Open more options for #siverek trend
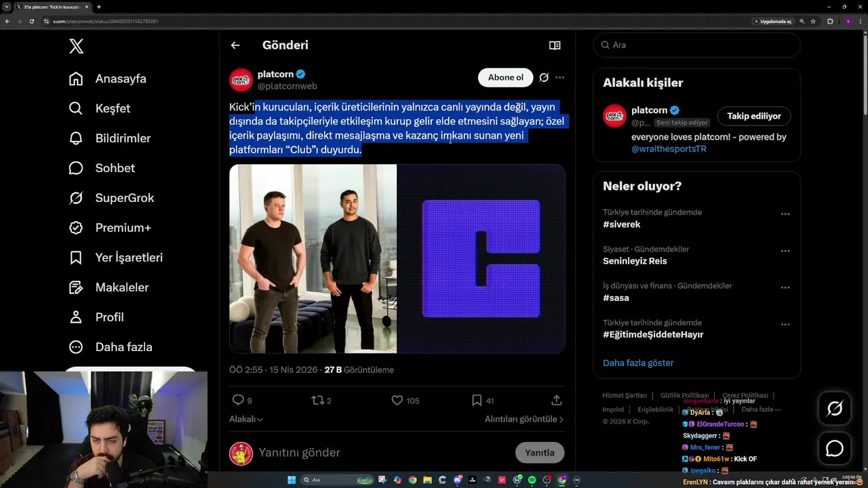 pos(785,214)
